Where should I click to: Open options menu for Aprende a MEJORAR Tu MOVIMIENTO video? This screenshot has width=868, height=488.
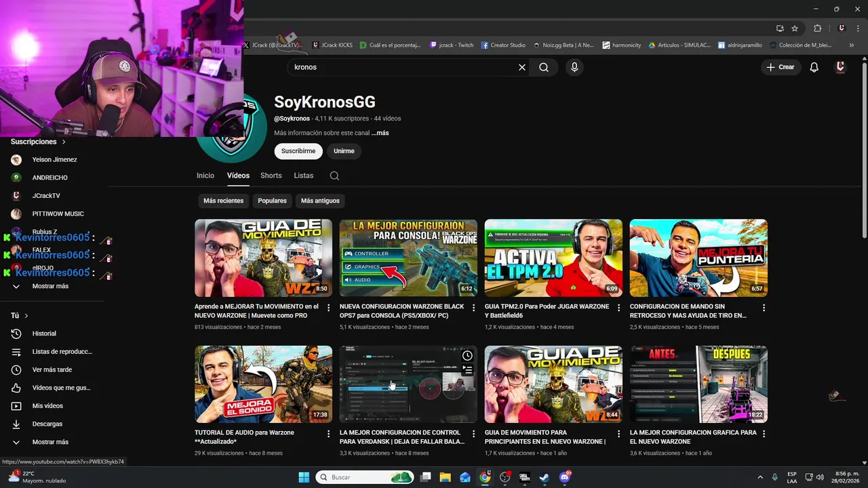pos(329,308)
